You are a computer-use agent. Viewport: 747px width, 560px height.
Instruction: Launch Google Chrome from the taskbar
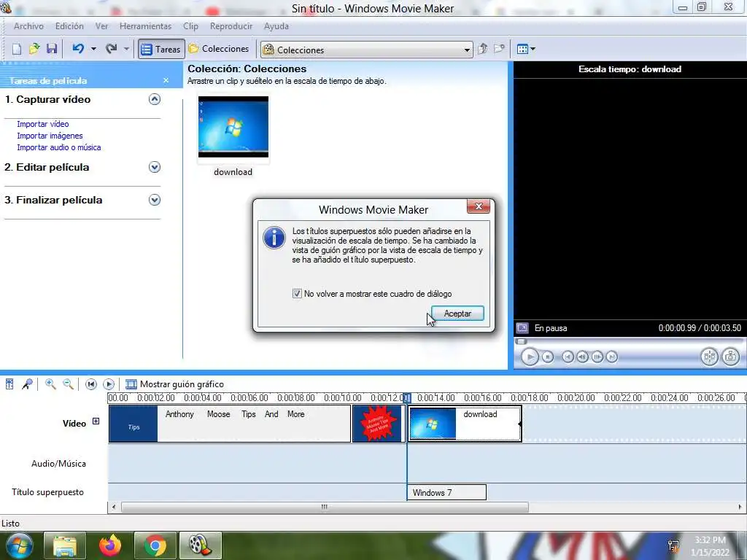(155, 545)
